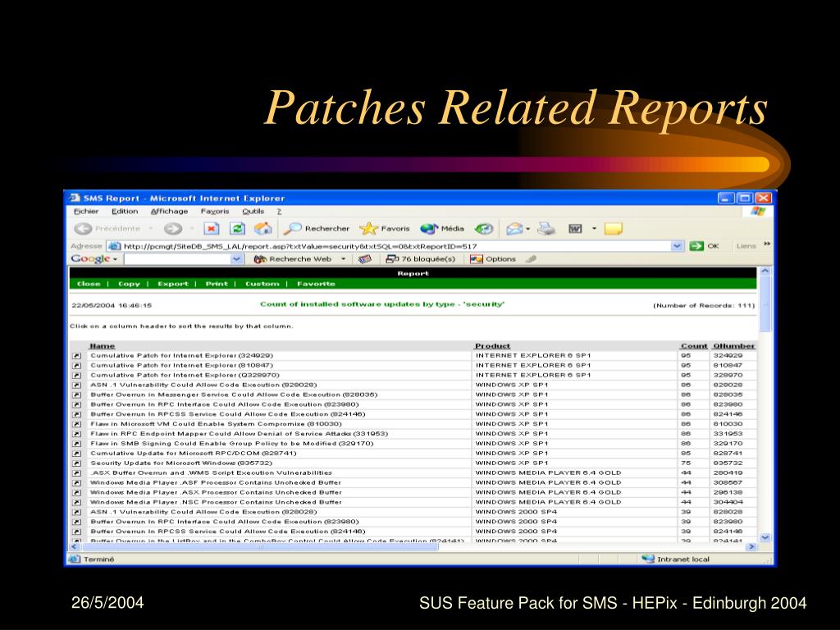The height and width of the screenshot is (630, 840).
Task: Open the Edition menu
Action: 125,212
